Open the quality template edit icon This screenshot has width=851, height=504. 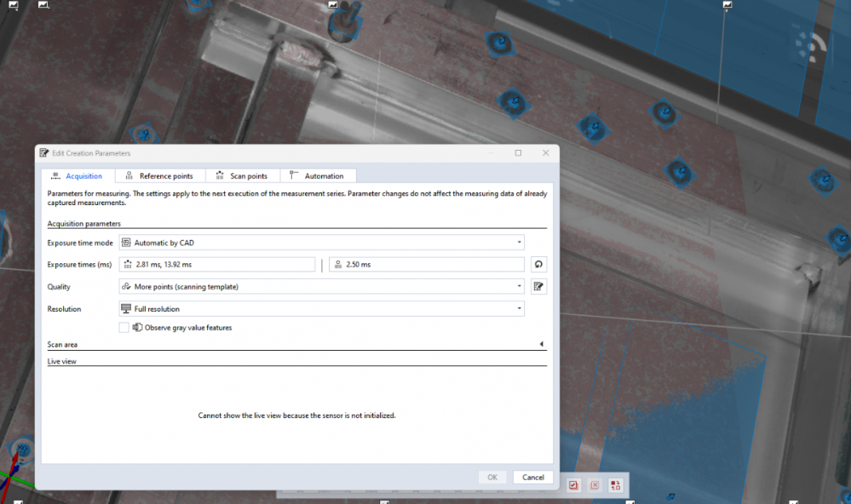point(538,287)
